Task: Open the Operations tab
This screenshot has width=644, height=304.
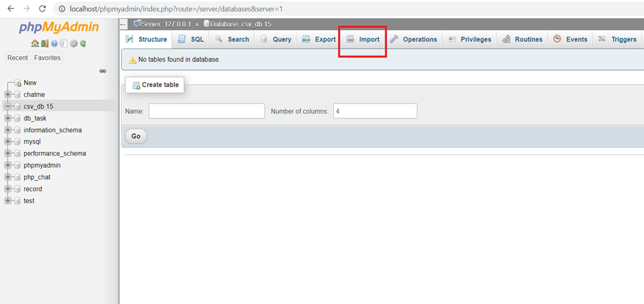Action: coord(413,40)
